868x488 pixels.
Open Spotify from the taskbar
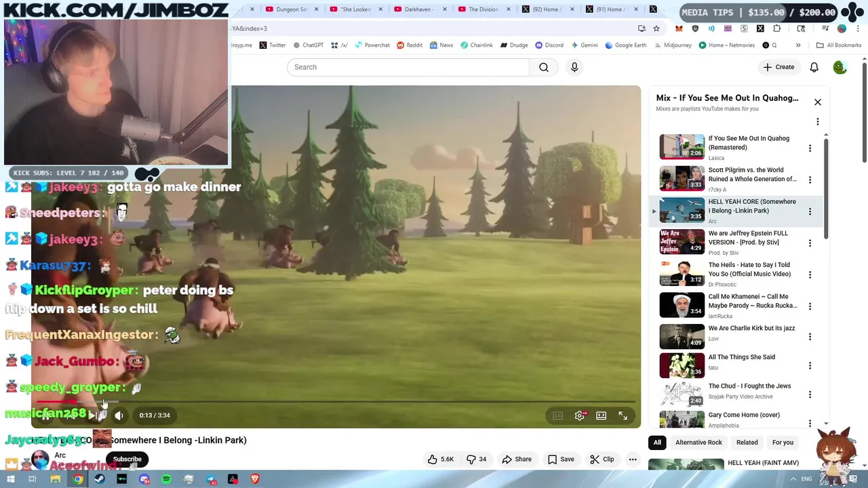click(166, 479)
